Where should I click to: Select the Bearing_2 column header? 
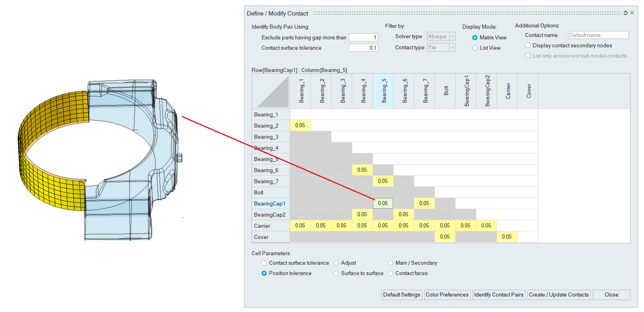(321, 91)
